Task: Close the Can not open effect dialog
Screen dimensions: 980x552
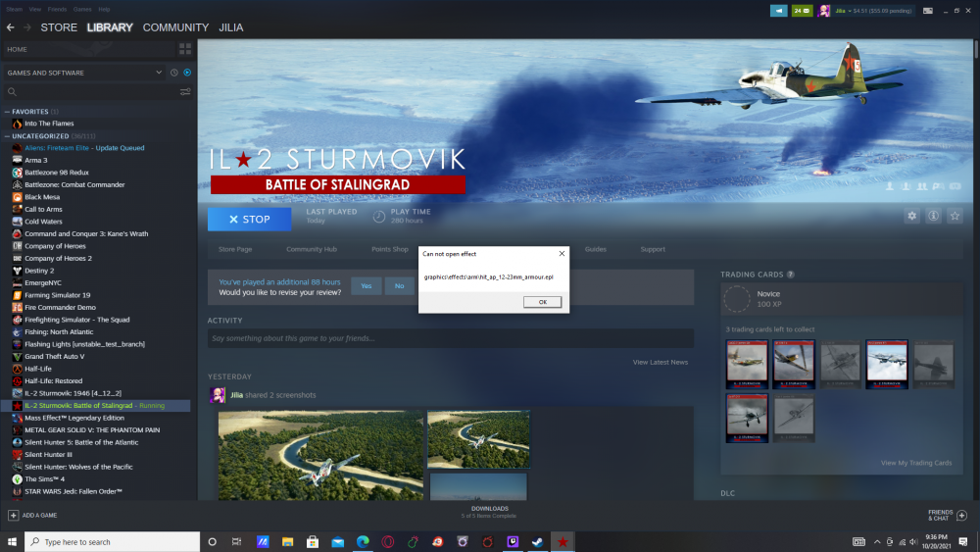Action: (x=562, y=253)
